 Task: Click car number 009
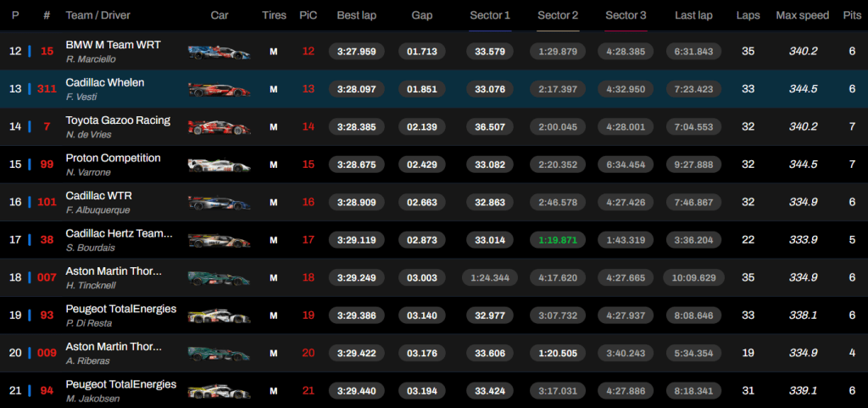click(47, 353)
